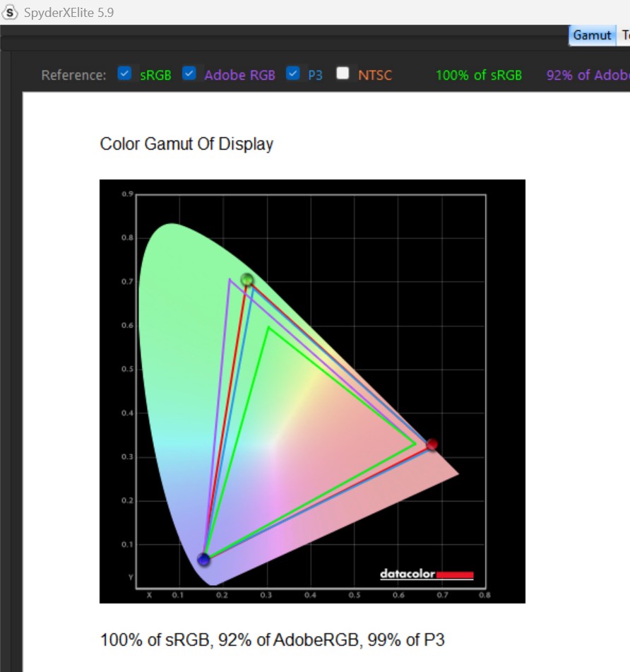This screenshot has width=630, height=672.
Task: Disable the sRGB reference checkbox
Action: coord(125,73)
